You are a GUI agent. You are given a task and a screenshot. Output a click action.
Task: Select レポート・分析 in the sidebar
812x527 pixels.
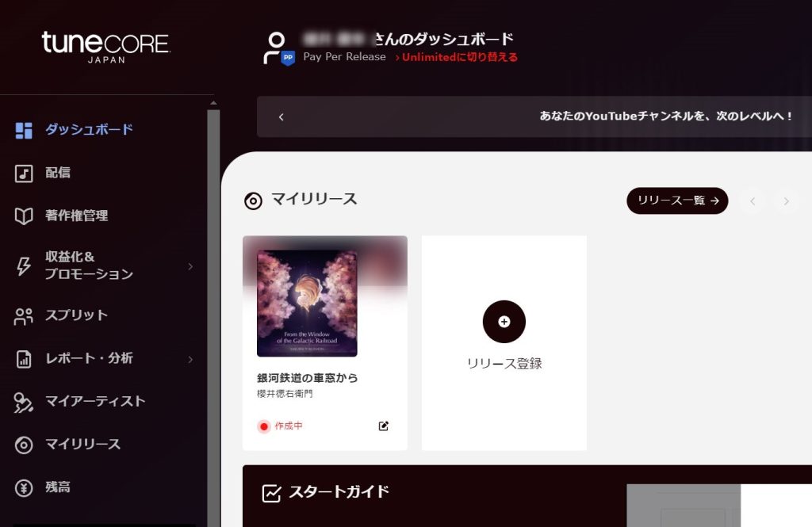[89, 358]
